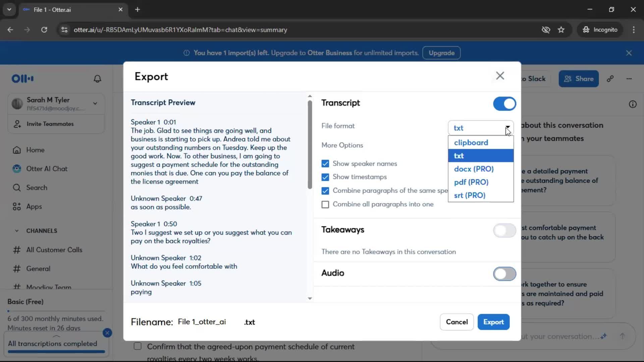Click the Invite Teammates person icon
Image resolution: width=644 pixels, height=362 pixels.
click(17, 124)
